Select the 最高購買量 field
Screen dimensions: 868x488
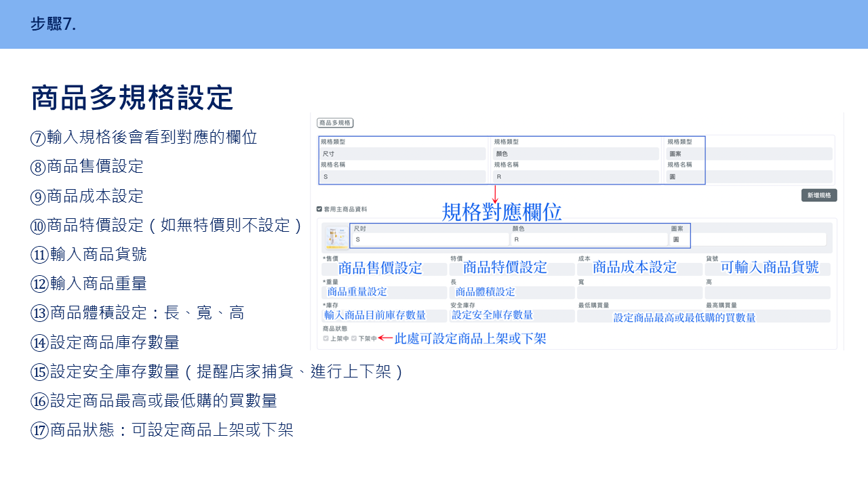click(x=768, y=316)
